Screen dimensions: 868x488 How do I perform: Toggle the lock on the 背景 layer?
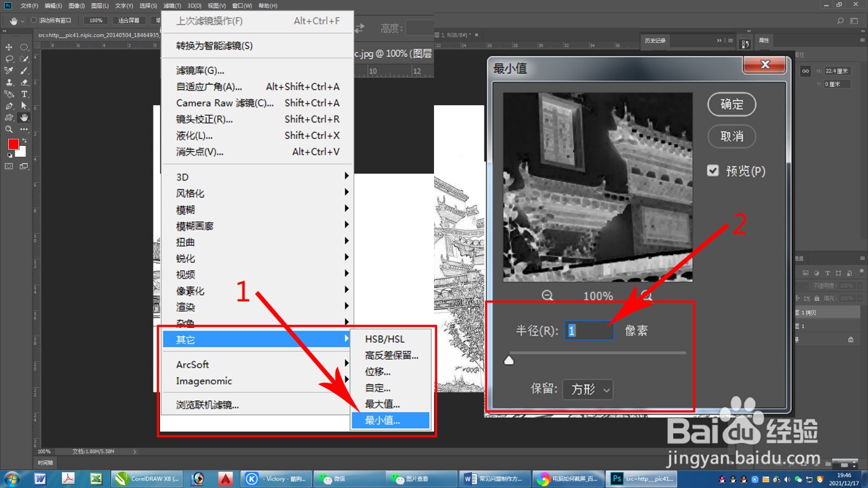point(851,340)
